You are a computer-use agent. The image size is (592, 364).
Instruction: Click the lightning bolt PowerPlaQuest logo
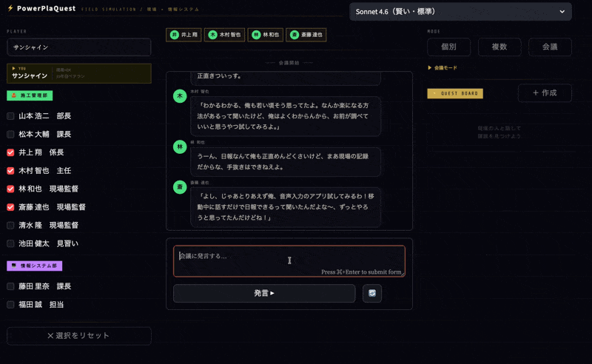(x=10, y=8)
